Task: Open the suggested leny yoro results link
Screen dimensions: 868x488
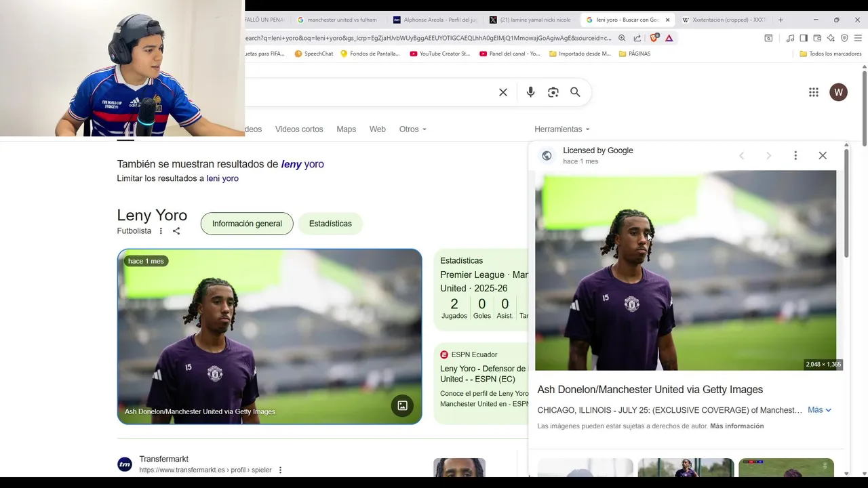Action: coord(302,164)
